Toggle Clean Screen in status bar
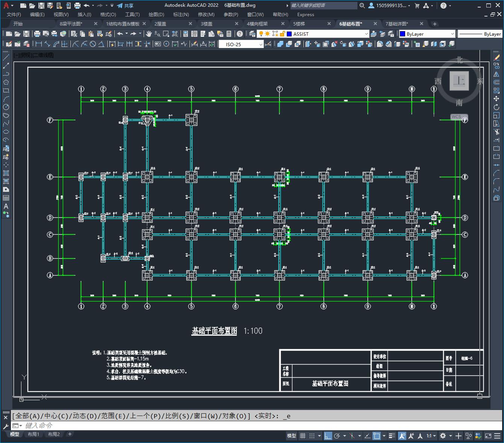Viewport: 504px width, 443px height. (488, 435)
